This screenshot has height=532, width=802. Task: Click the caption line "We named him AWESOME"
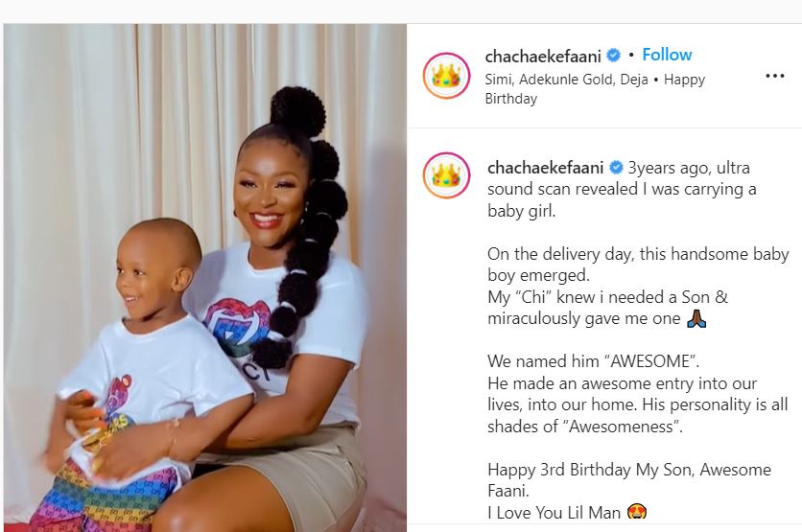point(593,361)
